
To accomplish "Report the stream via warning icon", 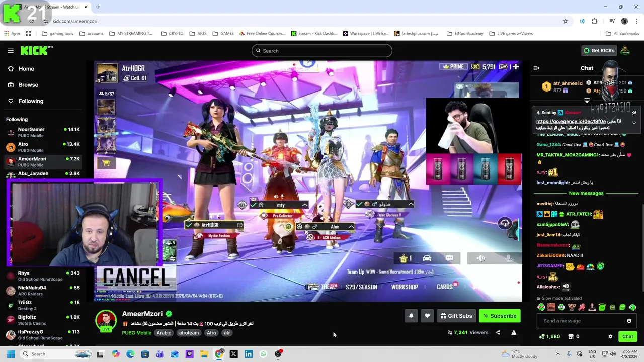I will pyautogui.click(x=514, y=332).
